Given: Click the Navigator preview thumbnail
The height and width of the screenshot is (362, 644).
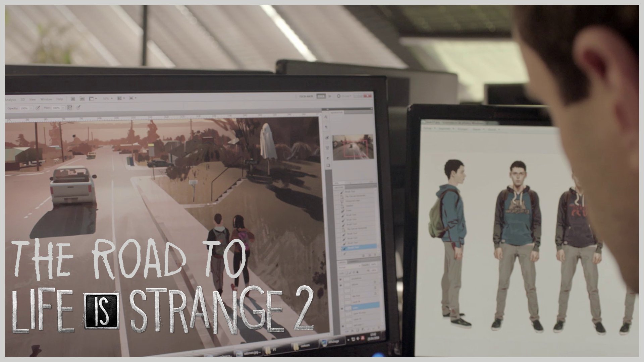Looking at the screenshot, I should [352, 147].
